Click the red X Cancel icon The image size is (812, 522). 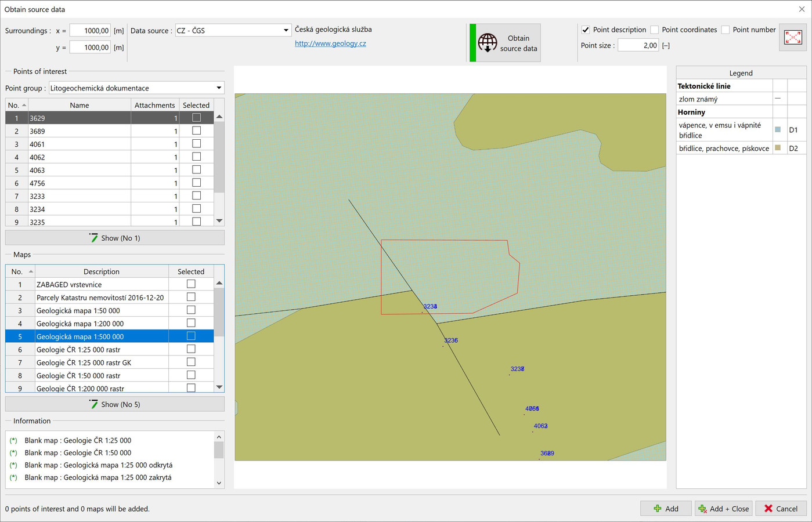pyautogui.click(x=768, y=509)
